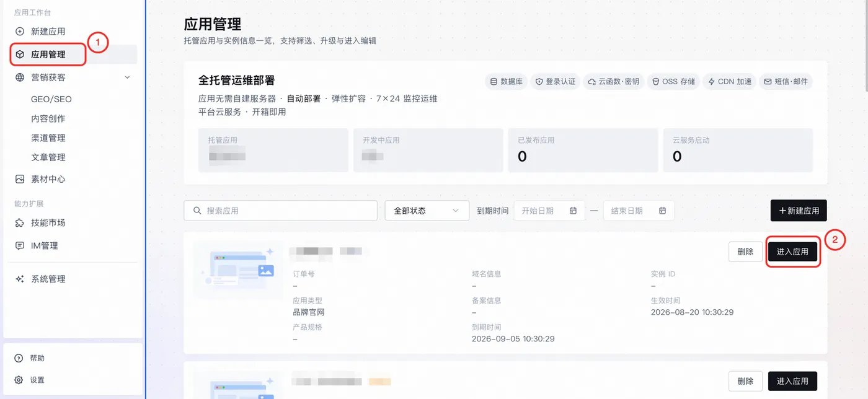Click the 2026-08-20 10:30:29 effective time
Image resolution: width=868 pixels, height=399 pixels.
[x=692, y=312]
